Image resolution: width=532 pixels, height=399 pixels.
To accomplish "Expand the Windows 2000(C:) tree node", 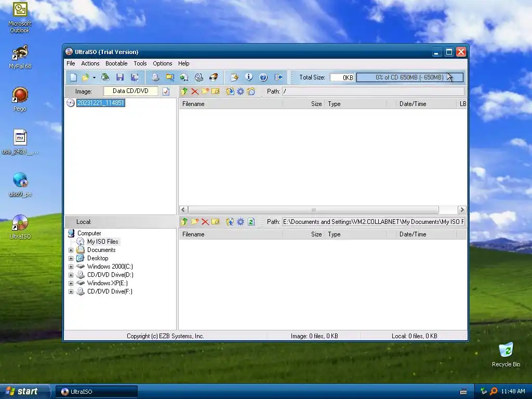I will coord(71,267).
